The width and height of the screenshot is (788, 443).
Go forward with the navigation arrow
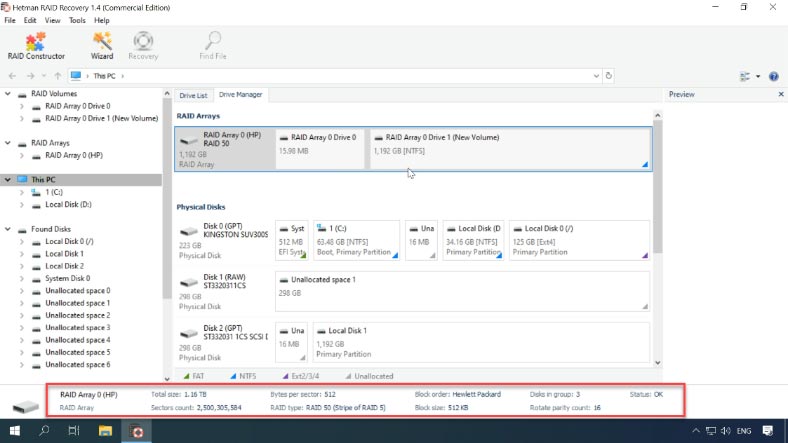pos(31,76)
